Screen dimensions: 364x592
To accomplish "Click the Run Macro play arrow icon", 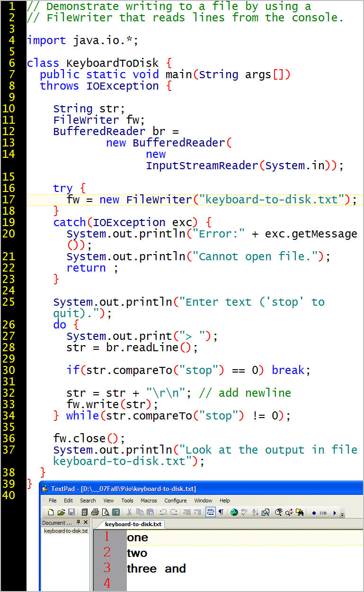I will point(335,513).
